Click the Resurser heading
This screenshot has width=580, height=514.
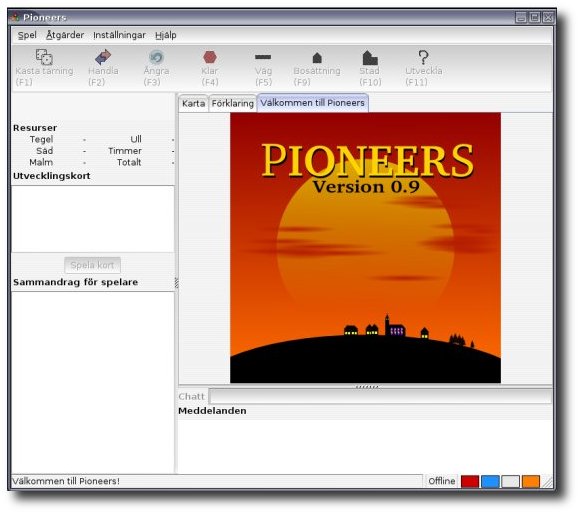point(35,128)
